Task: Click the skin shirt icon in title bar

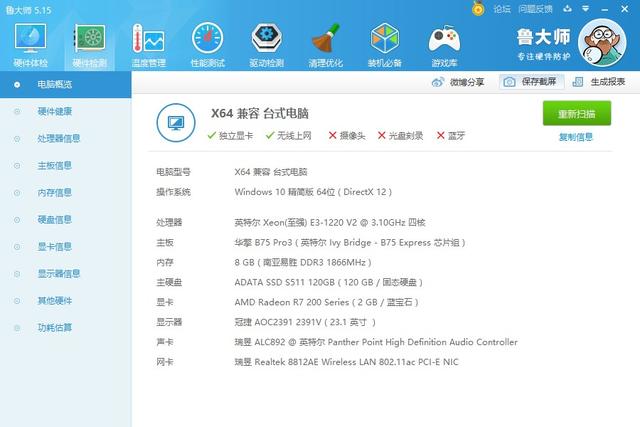Action: pyautogui.click(x=567, y=9)
